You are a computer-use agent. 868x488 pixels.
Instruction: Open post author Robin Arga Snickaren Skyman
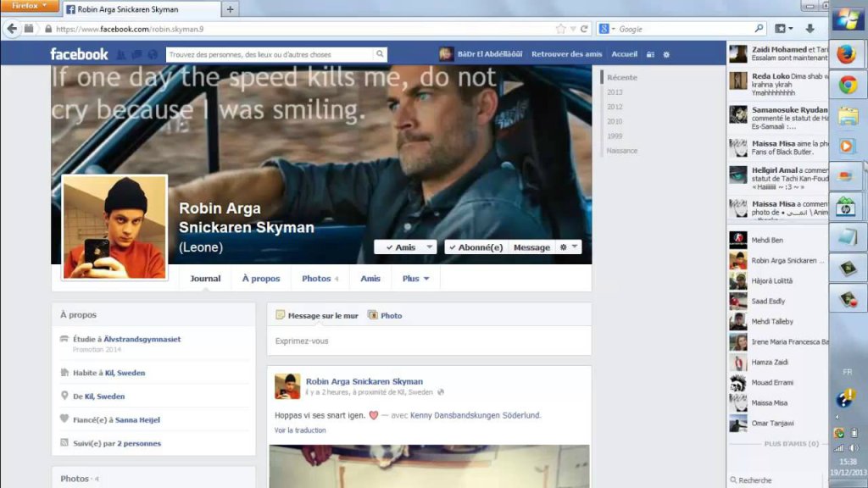click(x=364, y=381)
